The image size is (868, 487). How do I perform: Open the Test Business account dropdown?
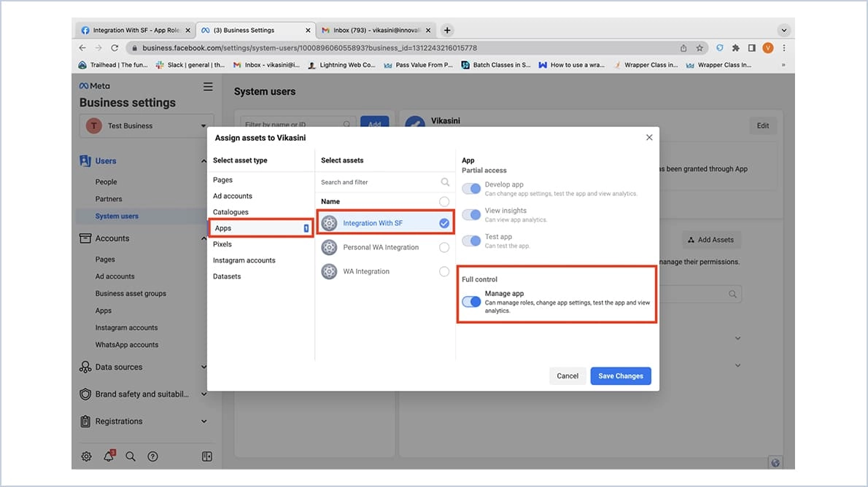point(146,125)
